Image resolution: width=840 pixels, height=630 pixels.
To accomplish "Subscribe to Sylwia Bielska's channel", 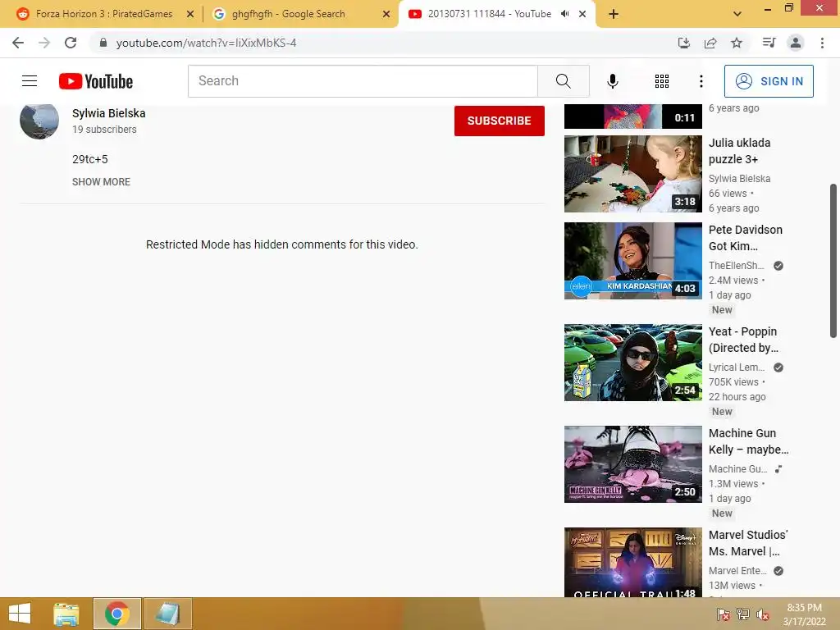I will coord(500,121).
